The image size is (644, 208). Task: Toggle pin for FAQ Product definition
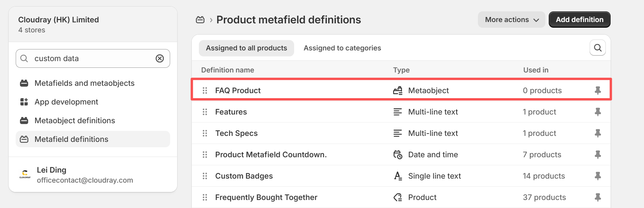598,90
